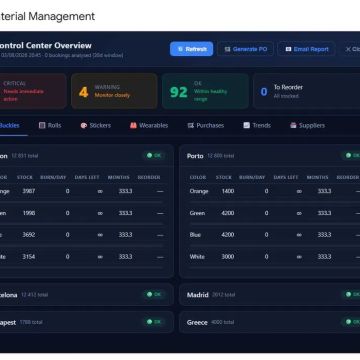The image size is (360, 360).
Task: Click the Porto table BURN/DAY header
Action: tap(252, 177)
